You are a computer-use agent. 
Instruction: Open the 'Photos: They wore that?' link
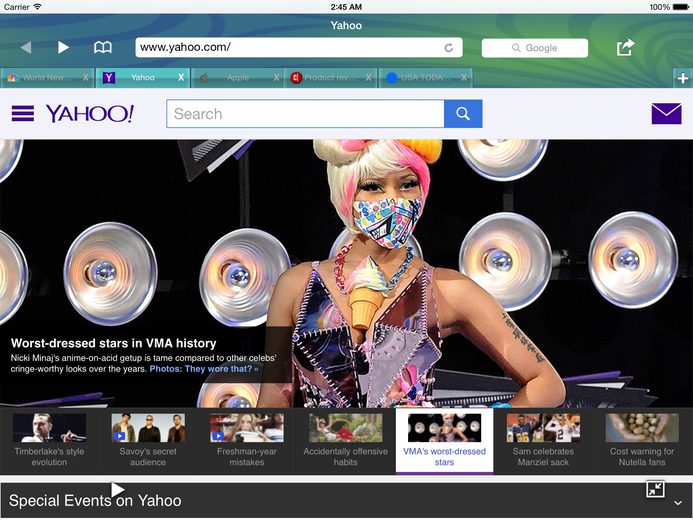204,369
